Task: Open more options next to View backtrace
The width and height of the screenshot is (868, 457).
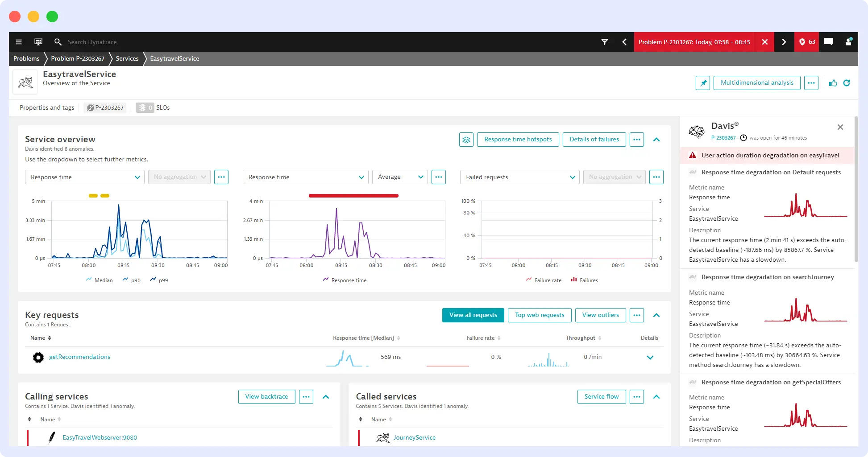Action: (x=306, y=397)
